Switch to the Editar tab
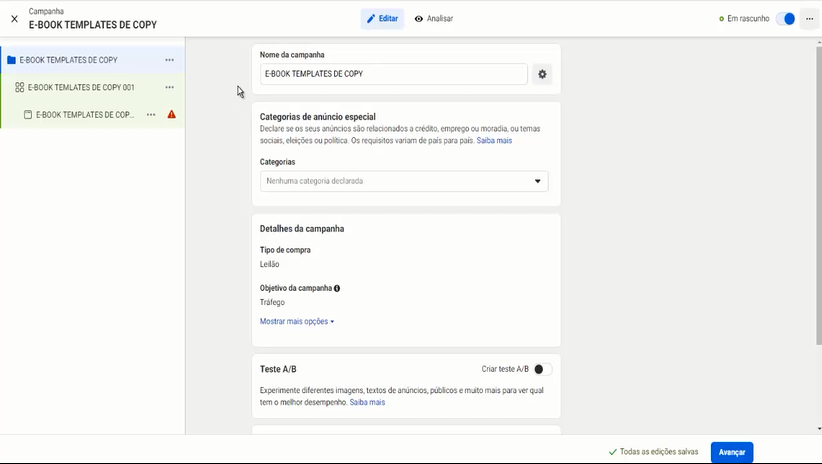Viewport: 822px width, 464px height. tap(382, 19)
